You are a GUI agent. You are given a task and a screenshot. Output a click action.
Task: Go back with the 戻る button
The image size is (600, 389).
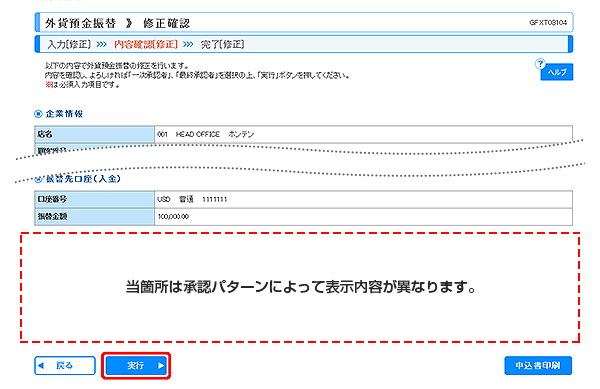click(x=65, y=366)
